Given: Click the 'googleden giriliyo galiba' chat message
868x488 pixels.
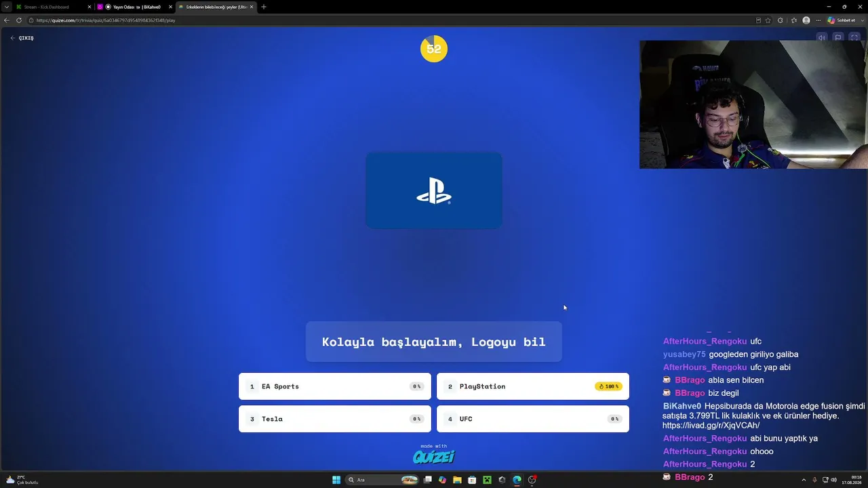Looking at the screenshot, I should 753,354.
